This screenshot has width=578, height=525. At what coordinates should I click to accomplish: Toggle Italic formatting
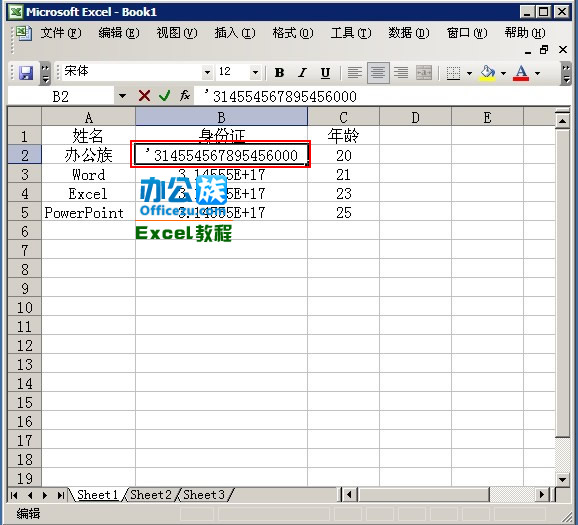click(x=302, y=73)
